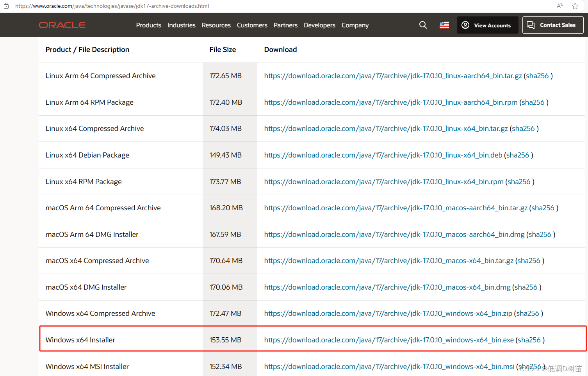Screen dimensions: 588x376
Task: Select 'macOS x64 Compressed Archive' text
Action: (97, 261)
